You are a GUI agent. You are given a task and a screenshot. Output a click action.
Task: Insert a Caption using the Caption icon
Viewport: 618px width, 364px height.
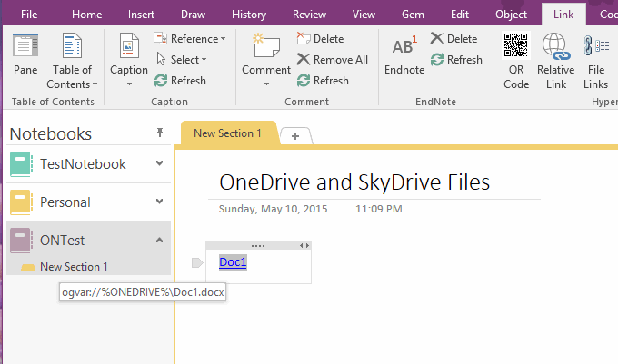[129, 46]
